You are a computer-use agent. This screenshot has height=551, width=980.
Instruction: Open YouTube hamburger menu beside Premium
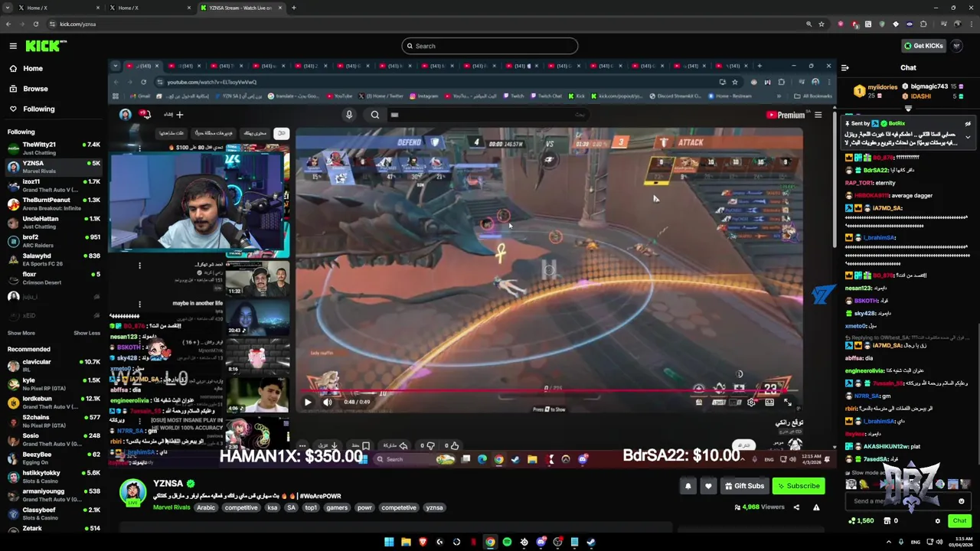click(818, 115)
